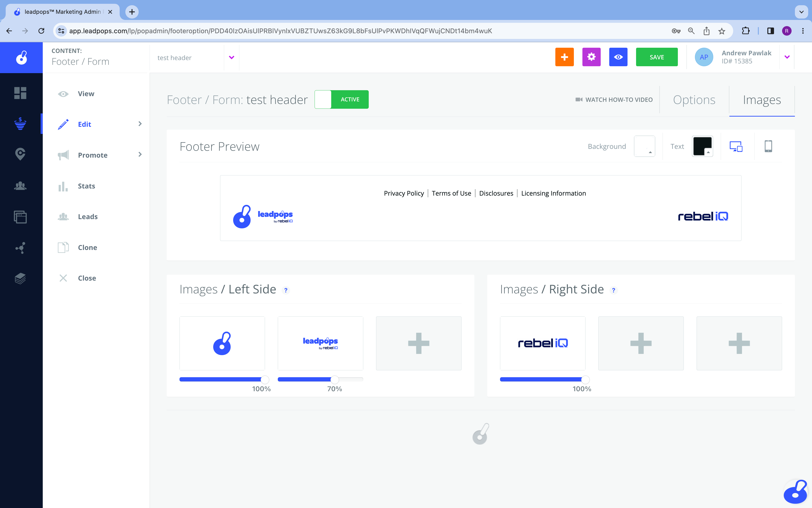812x508 pixels.
Task: Click Terms of Use footer link
Action: (x=451, y=193)
